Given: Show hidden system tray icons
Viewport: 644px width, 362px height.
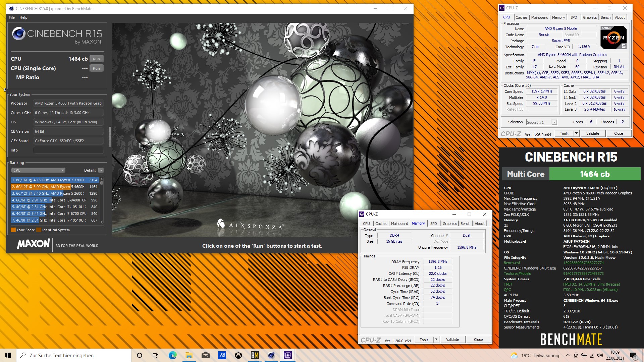Looking at the screenshot, I should pos(568,356).
